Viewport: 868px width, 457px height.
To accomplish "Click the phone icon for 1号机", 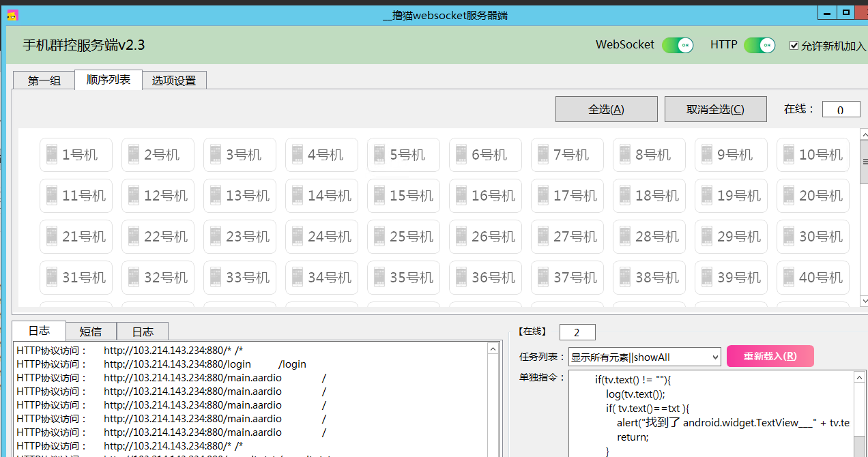I will tap(51, 155).
